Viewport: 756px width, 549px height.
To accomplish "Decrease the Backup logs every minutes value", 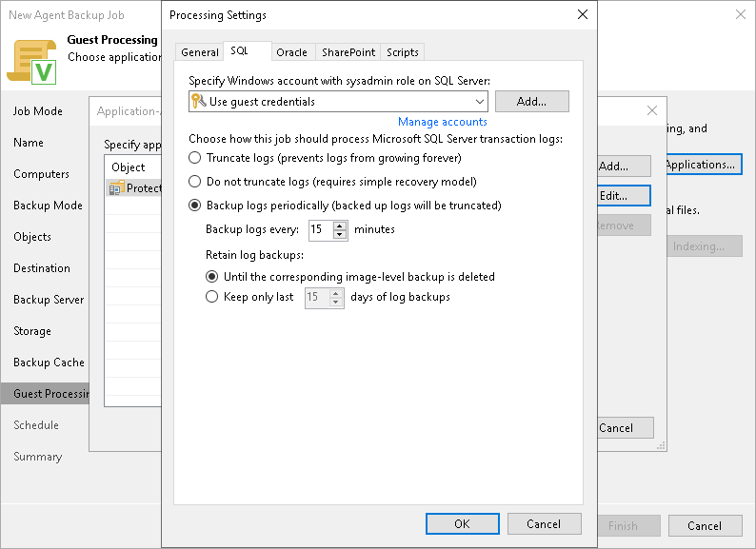I will (x=340, y=234).
